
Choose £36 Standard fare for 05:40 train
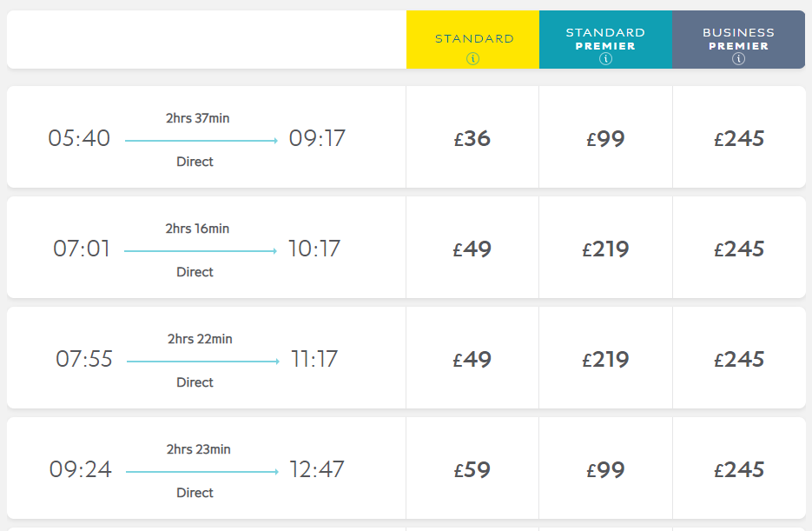click(472, 138)
